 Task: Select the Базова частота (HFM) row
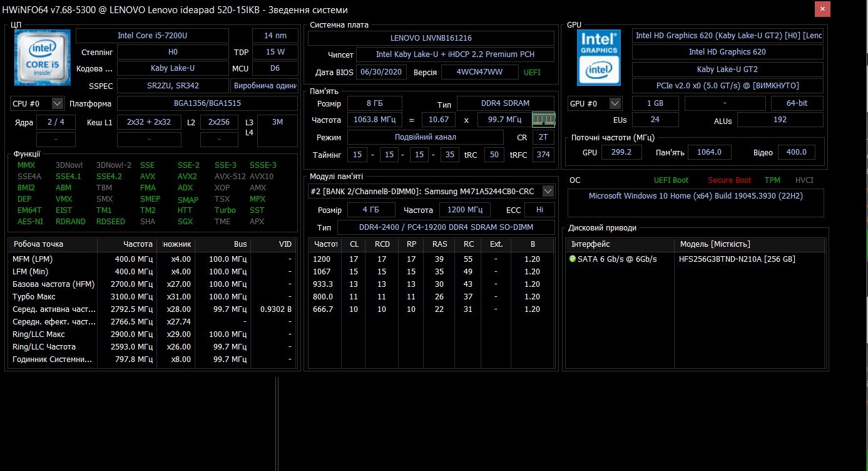pos(152,284)
